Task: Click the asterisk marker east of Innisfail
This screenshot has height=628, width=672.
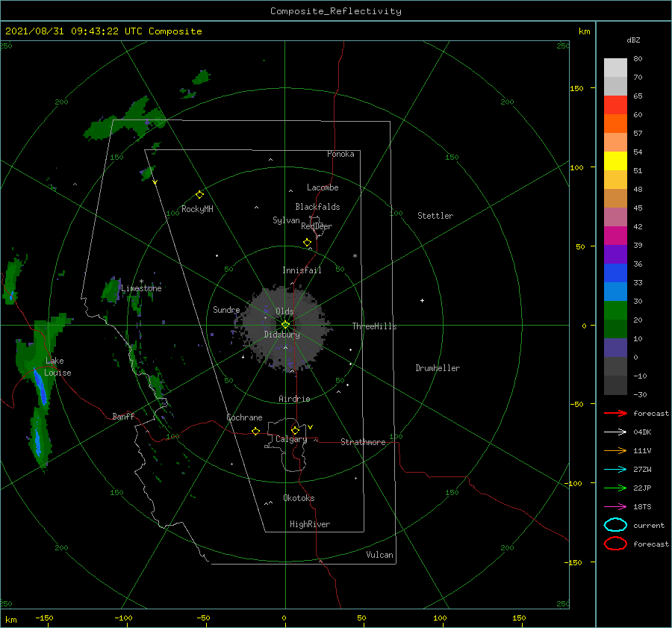Action: (355, 256)
